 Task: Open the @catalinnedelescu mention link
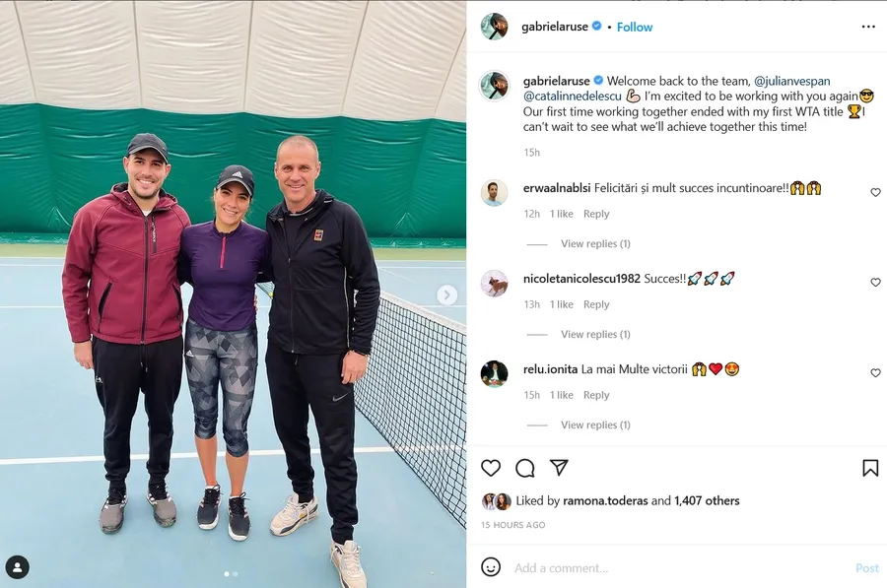coord(572,97)
